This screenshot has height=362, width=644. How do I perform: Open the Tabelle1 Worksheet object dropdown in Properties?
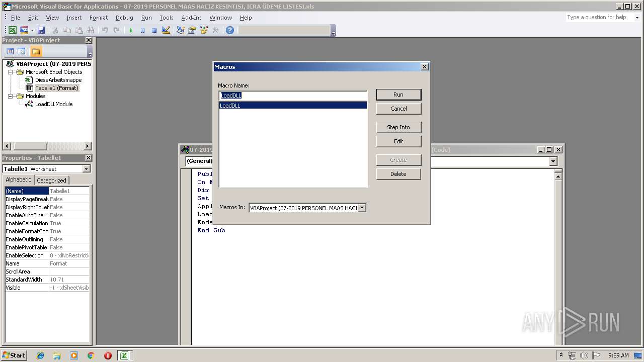[x=86, y=169]
